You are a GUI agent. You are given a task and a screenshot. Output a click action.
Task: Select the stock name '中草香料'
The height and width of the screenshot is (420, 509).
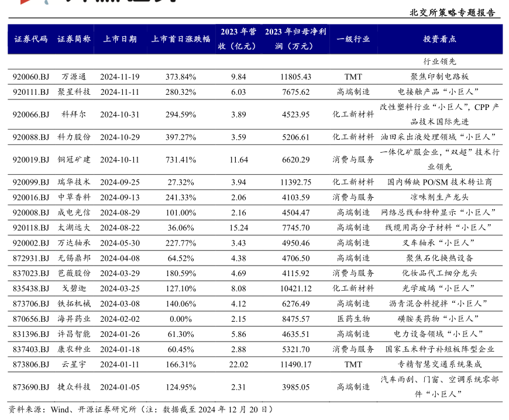tap(74, 198)
